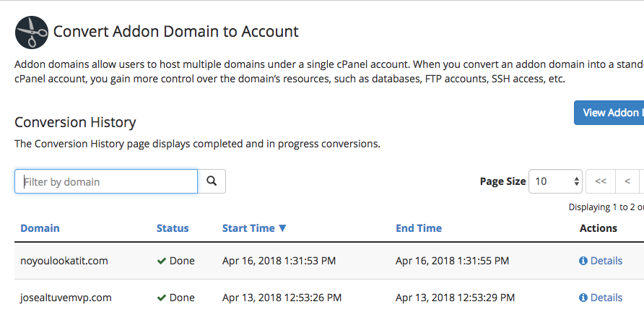This screenshot has height=333, width=644.
Task: Open the Details text link for josealtuvemvp.com
Action: pyautogui.click(x=606, y=298)
